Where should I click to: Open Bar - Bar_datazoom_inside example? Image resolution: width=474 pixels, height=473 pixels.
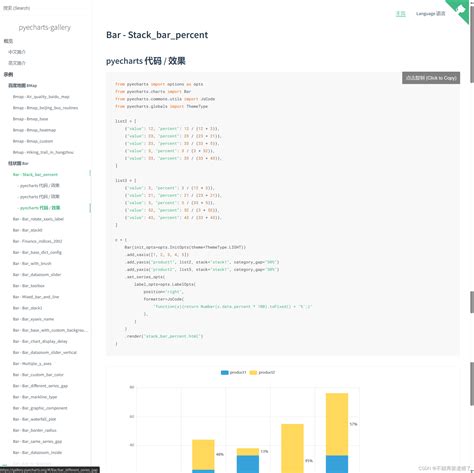coord(37,452)
